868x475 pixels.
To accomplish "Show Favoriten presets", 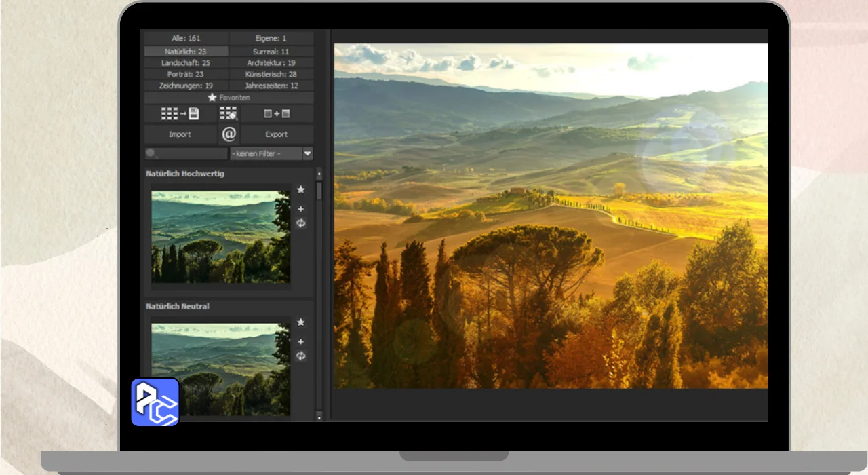I will tap(229, 98).
